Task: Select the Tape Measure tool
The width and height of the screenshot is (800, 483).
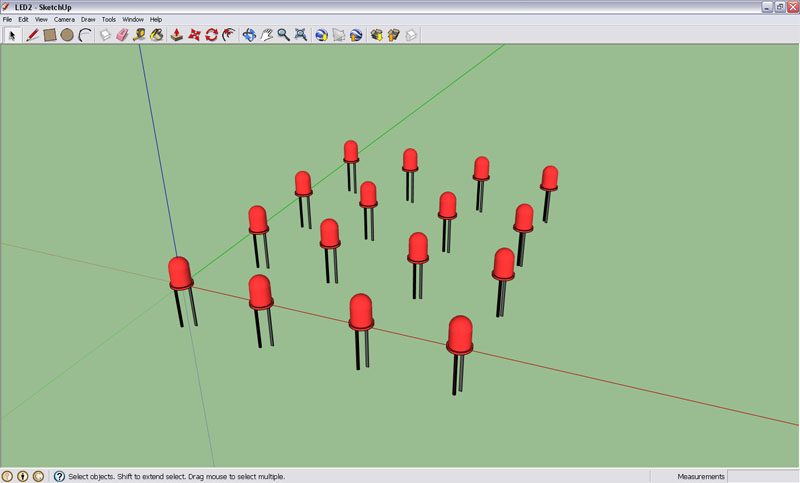Action: click(139, 35)
